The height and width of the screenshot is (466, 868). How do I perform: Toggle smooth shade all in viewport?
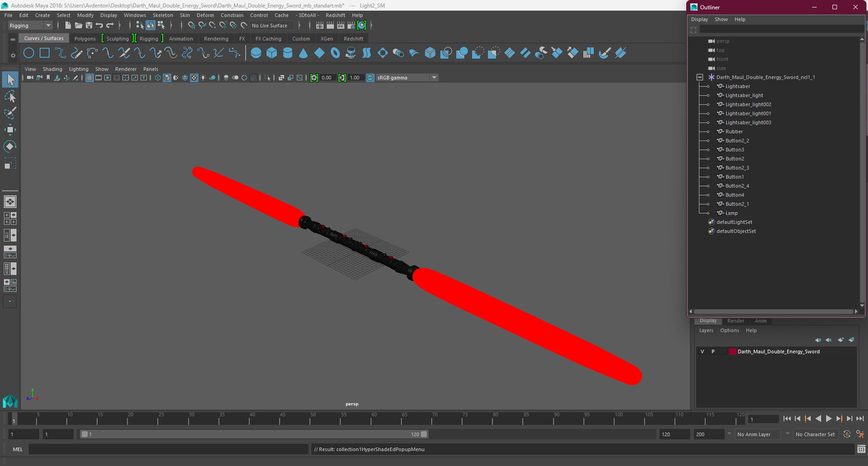point(167,78)
